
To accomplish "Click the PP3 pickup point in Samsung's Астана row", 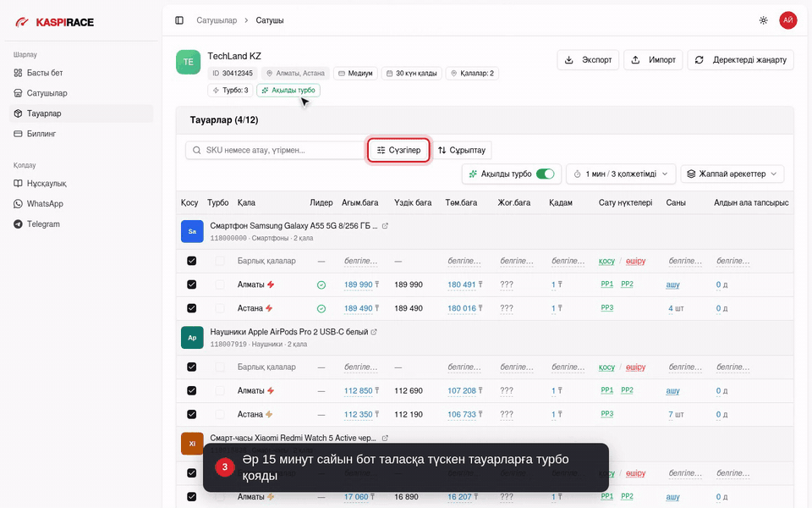I will click(607, 308).
